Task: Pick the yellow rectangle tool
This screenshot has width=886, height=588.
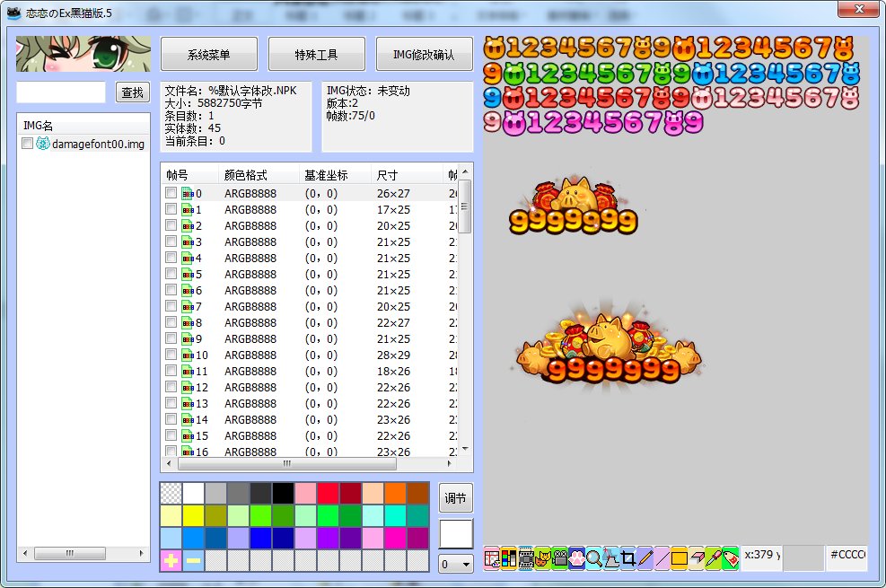Action: (x=679, y=558)
